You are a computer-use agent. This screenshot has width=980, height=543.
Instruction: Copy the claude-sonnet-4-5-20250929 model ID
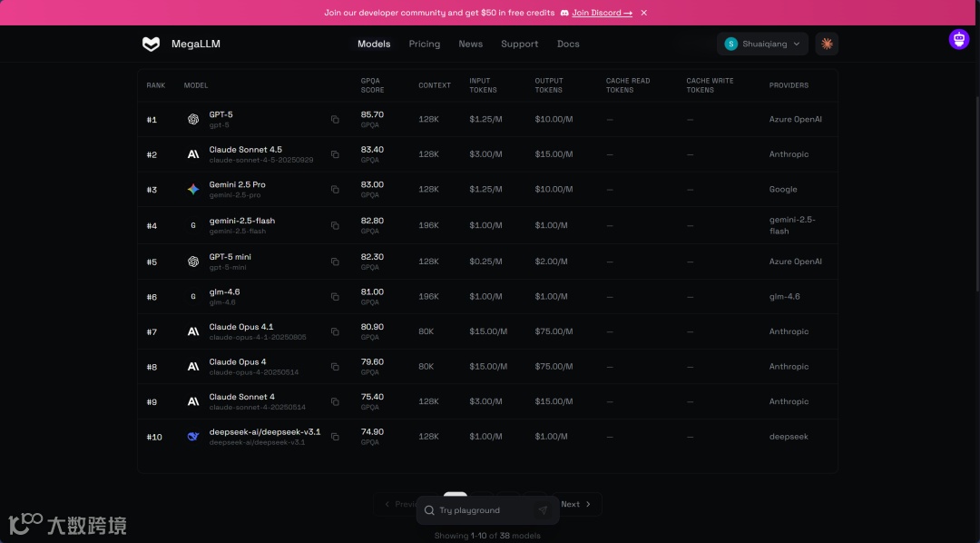coord(335,154)
